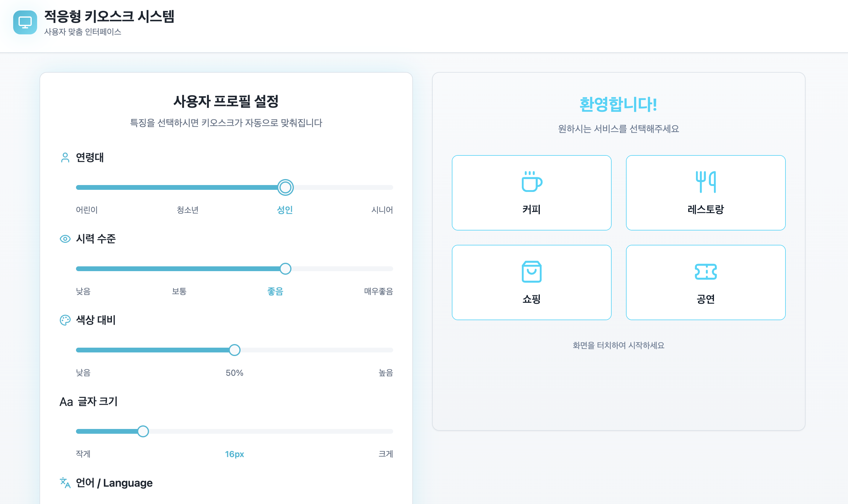This screenshot has height=504, width=848.
Task: Click the eye icon next to 시력 수준
Action: point(65,239)
